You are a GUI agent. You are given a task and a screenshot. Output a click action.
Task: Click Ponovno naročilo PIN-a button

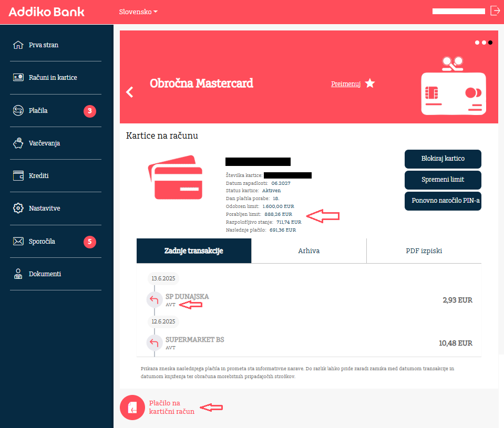point(443,201)
